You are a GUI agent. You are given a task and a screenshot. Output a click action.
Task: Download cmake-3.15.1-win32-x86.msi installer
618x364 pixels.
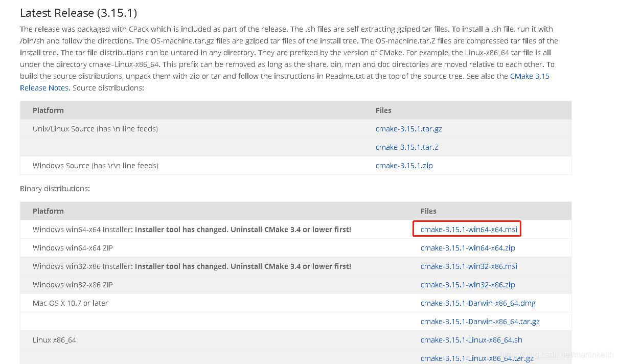[469, 266]
